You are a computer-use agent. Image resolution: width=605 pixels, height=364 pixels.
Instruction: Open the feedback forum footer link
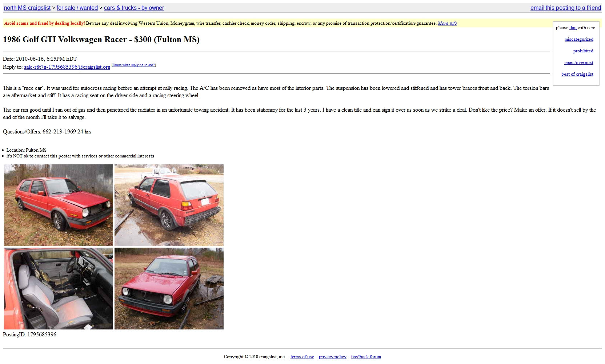click(366, 357)
